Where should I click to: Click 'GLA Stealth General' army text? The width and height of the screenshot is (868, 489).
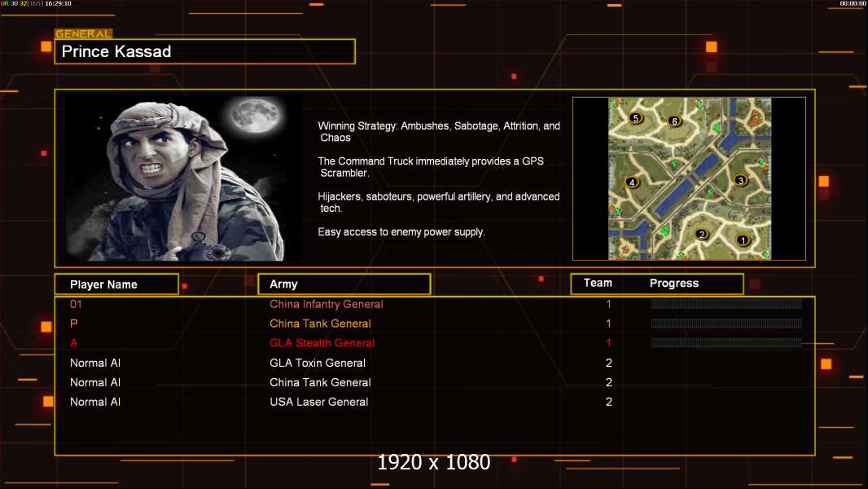[322, 343]
